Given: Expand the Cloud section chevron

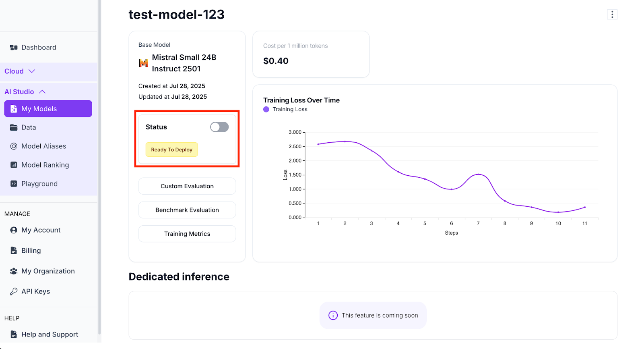Looking at the screenshot, I should [x=32, y=71].
